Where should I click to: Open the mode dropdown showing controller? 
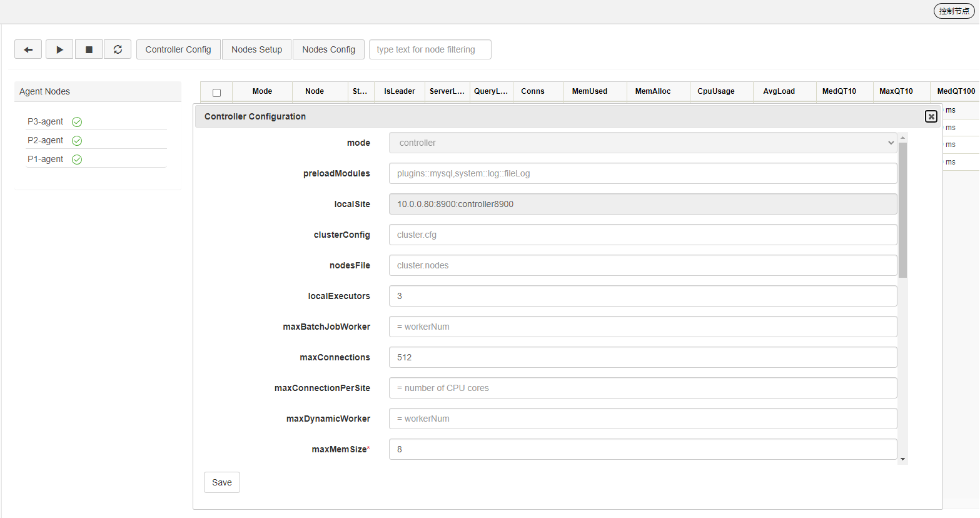click(x=642, y=143)
